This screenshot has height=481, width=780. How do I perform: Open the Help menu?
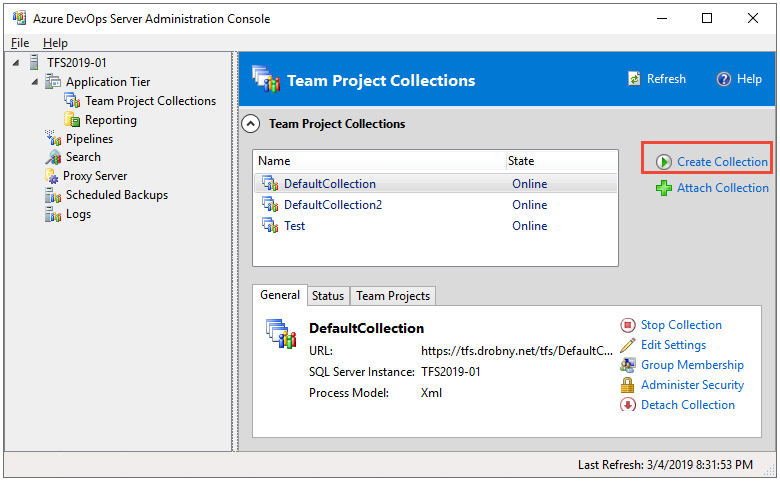click(55, 43)
